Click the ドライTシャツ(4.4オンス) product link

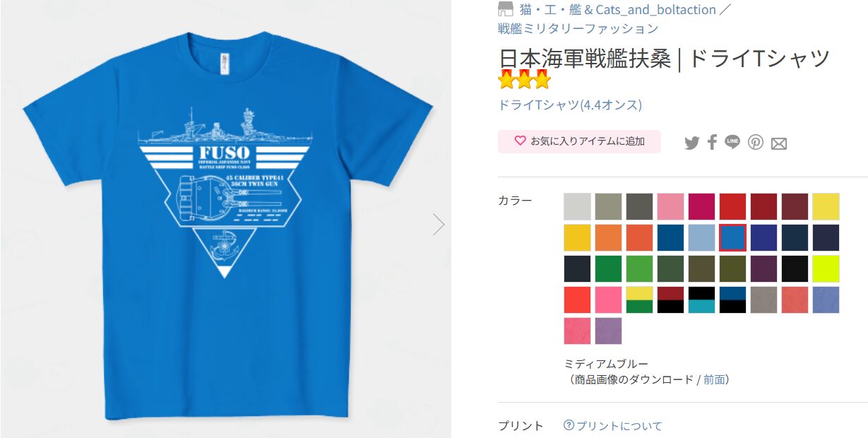pyautogui.click(x=570, y=105)
